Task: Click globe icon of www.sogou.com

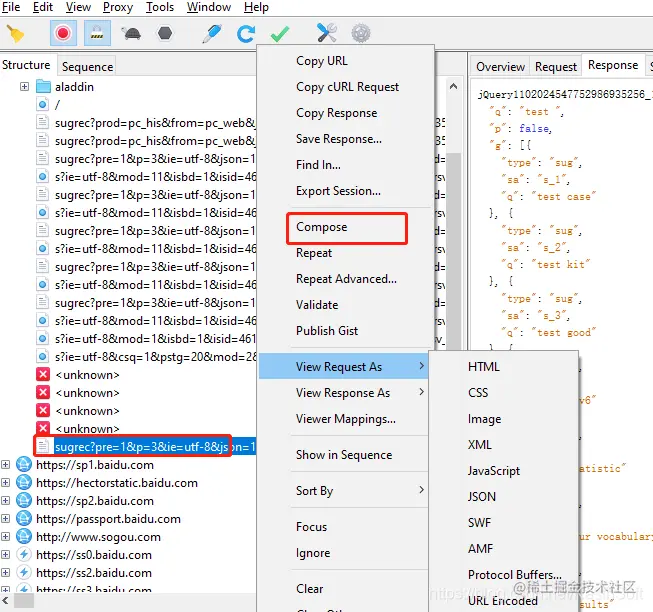Action: click(x=24, y=537)
